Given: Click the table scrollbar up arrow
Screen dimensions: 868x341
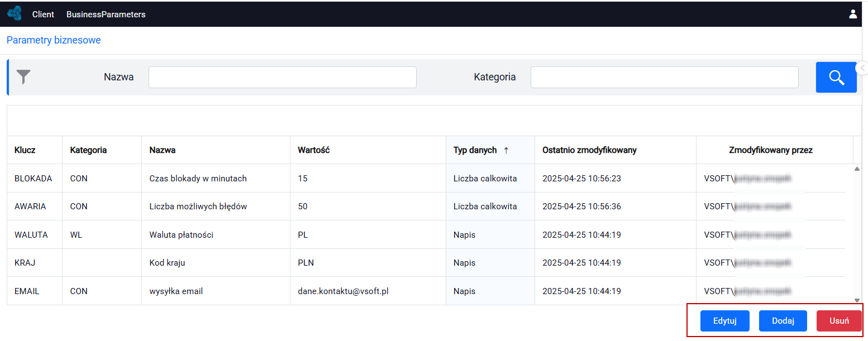Looking at the screenshot, I should tap(857, 169).
